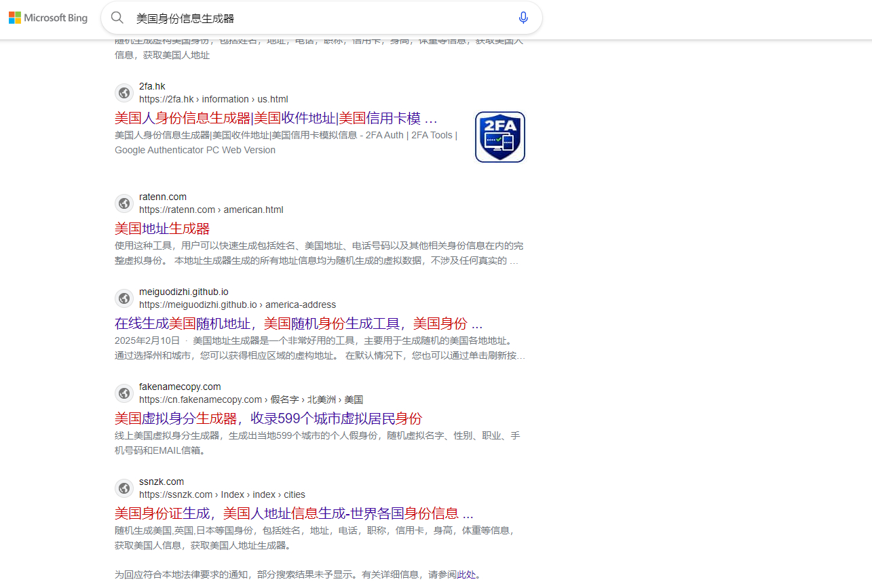The image size is (872, 588).
Task: Open the 美国地址生成器 result title
Action: tap(162, 229)
